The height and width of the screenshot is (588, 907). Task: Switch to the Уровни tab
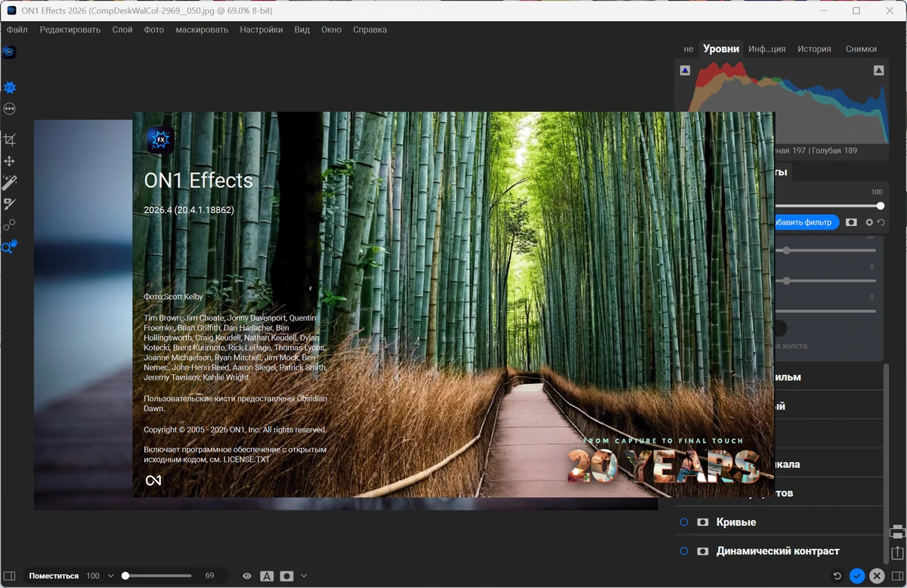tap(721, 48)
